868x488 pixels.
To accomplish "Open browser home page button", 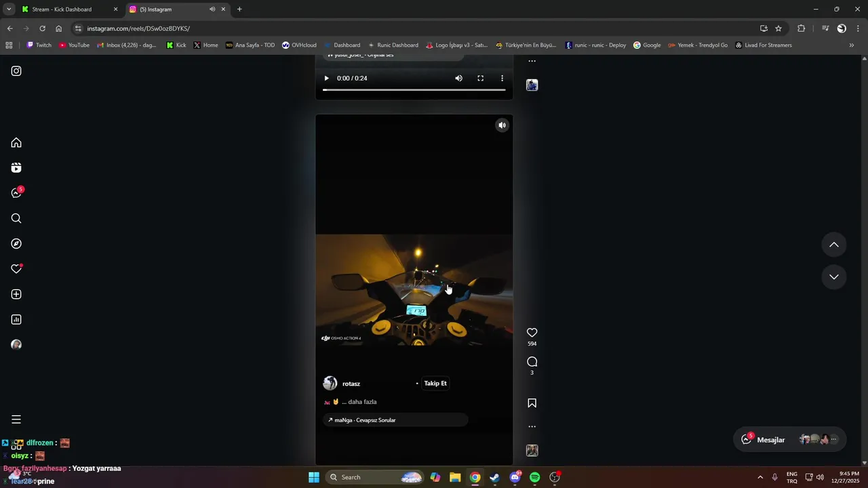I will [59, 28].
